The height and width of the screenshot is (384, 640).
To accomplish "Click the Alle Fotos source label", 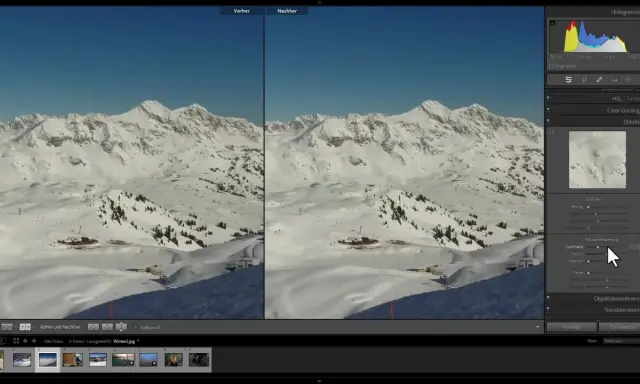I will (x=53, y=341).
